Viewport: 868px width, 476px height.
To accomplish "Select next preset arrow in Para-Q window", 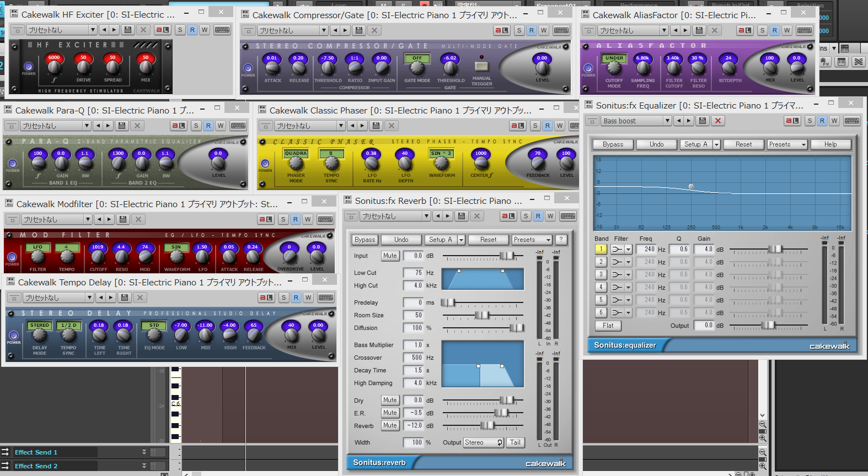I will tap(109, 126).
